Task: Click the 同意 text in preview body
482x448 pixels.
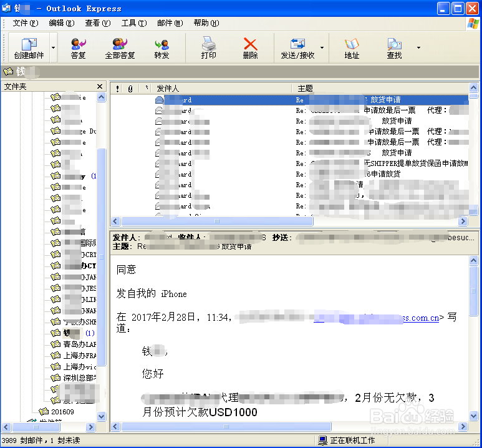Action: point(126,270)
